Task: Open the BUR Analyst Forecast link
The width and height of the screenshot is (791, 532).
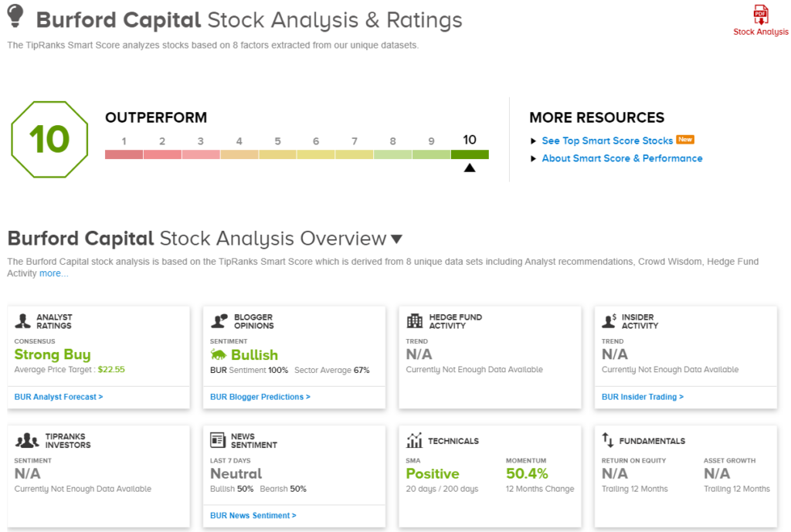Action: tap(59, 397)
